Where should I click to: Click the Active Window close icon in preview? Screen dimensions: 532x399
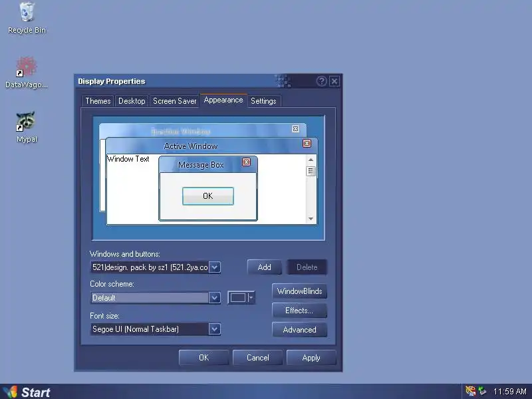[307, 144]
